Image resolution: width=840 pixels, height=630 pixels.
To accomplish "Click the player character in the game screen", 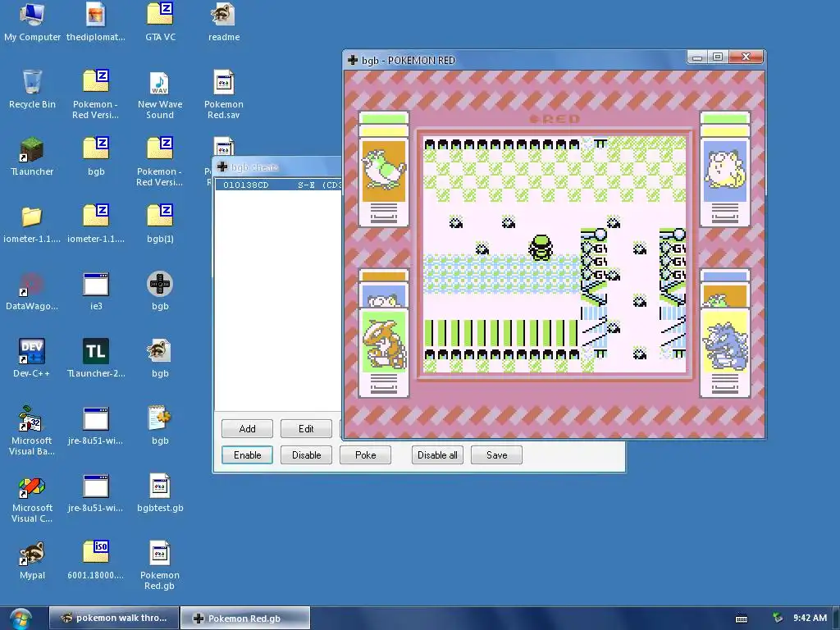I will pos(541,248).
